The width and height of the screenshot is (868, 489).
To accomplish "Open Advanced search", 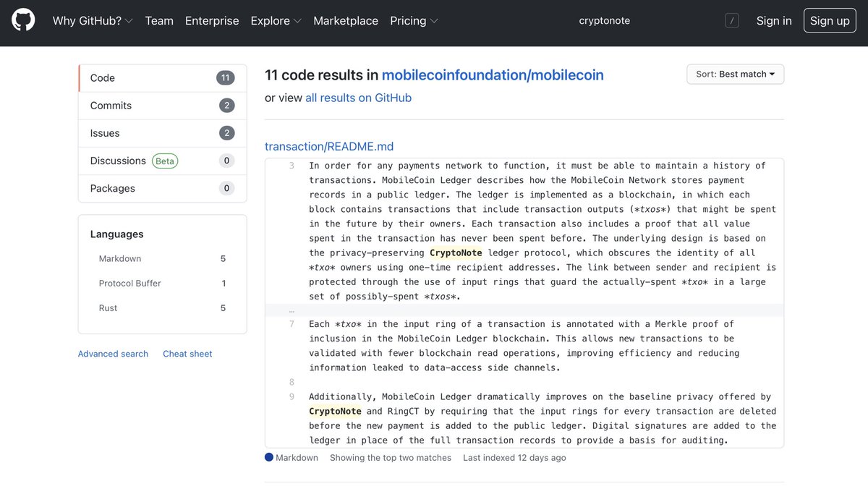I will point(113,354).
